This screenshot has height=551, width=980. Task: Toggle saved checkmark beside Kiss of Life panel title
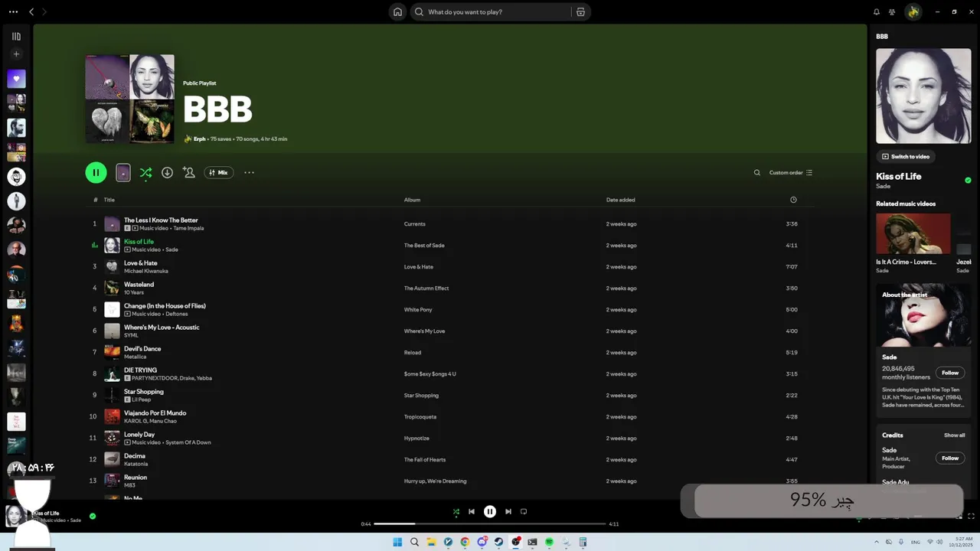pos(968,181)
